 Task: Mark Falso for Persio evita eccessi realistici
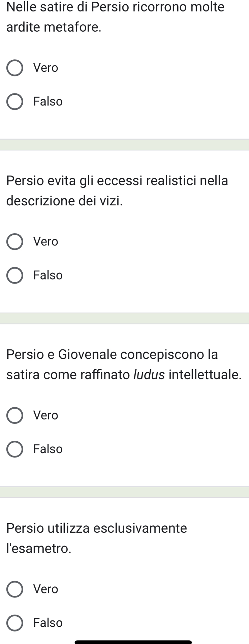15,275
